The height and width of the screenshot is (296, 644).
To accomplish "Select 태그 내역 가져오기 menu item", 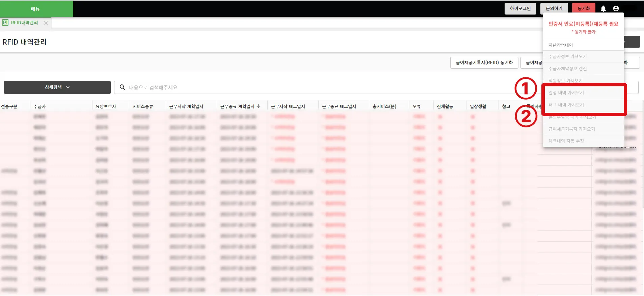I will click(x=583, y=105).
